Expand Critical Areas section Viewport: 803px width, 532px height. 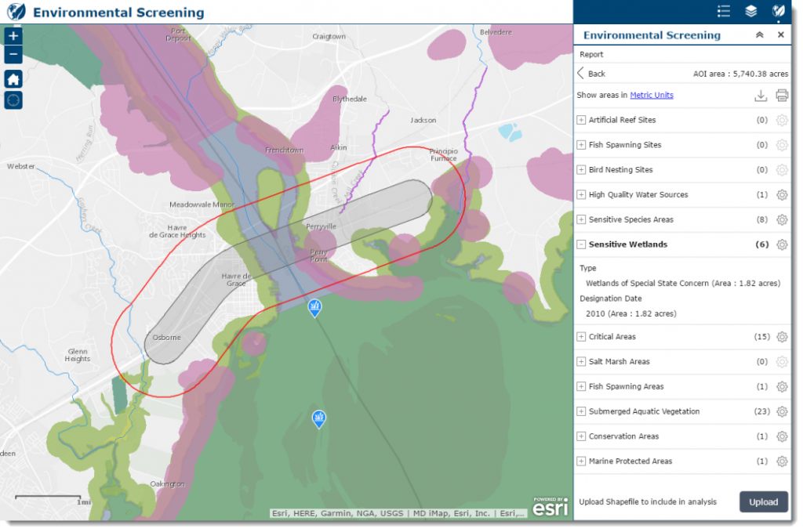tap(581, 337)
